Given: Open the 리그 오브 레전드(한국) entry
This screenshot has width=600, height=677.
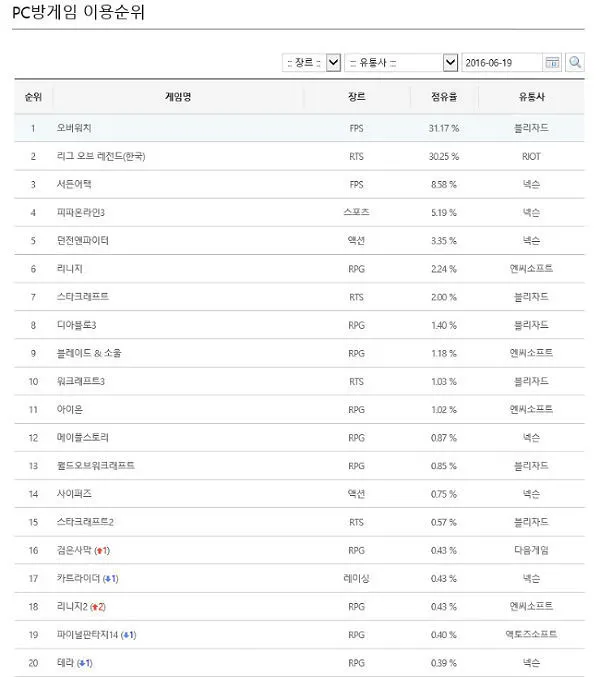Looking at the screenshot, I should pyautogui.click(x=101, y=156).
